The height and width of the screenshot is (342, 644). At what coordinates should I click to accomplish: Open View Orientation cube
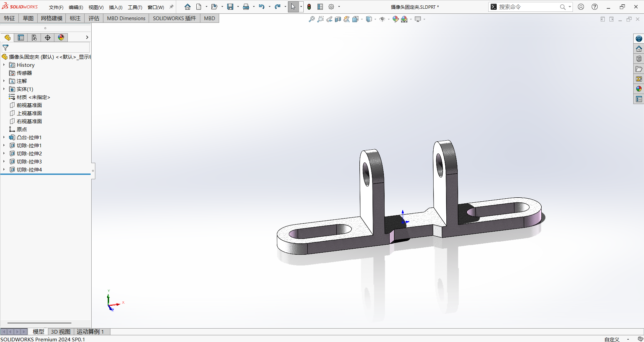click(355, 19)
